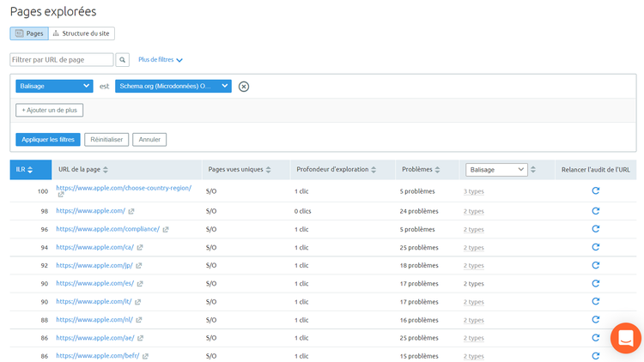Open the Schema.org (Microdonnées) dropdown
This screenshot has width=644, height=362.
tap(173, 86)
